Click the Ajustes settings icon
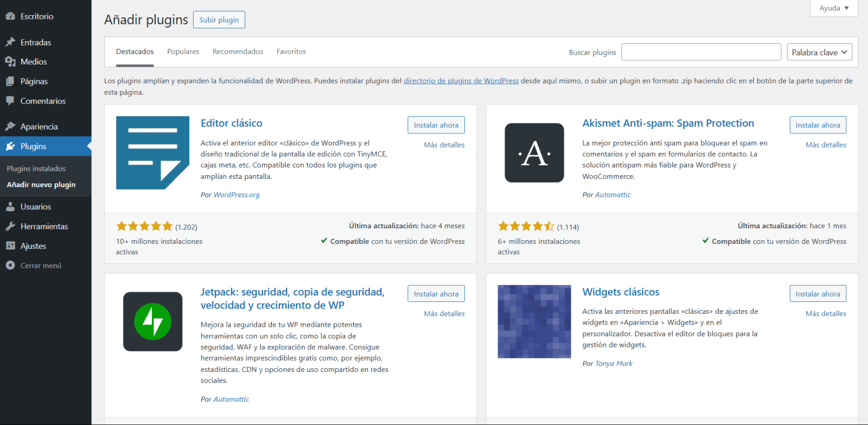Viewport: 868px width, 425px height. point(10,246)
